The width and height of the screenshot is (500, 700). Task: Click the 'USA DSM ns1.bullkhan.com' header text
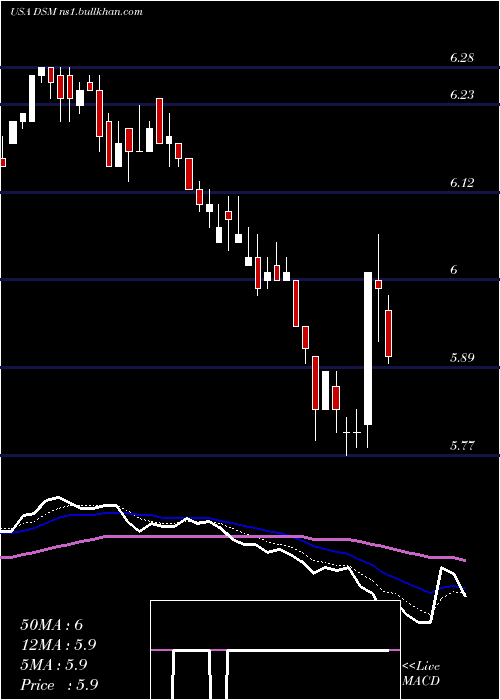tap(76, 12)
